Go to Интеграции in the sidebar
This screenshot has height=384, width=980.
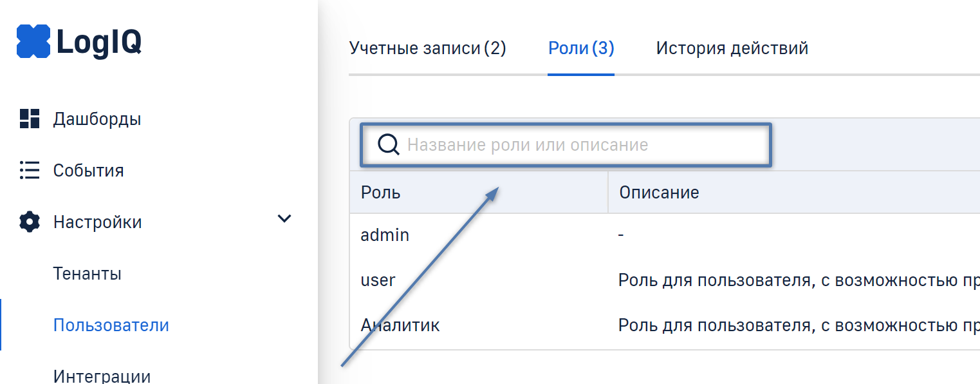(102, 375)
